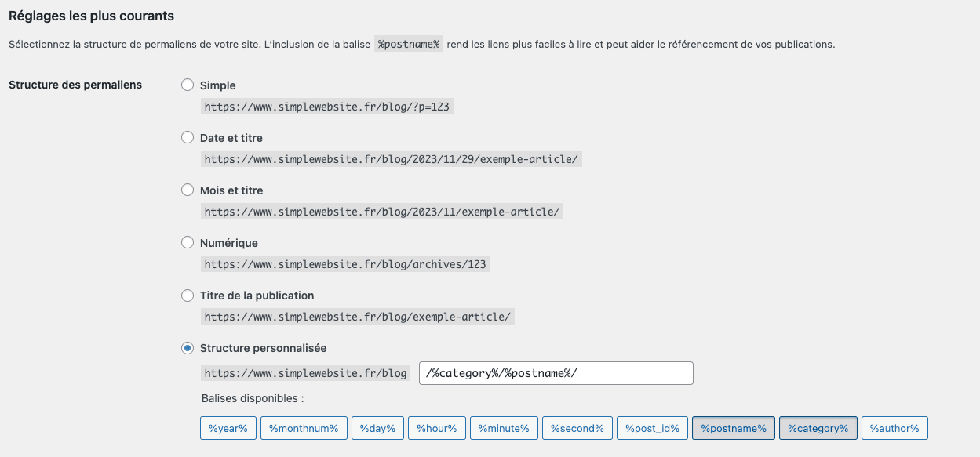Add the %monthnum% tag button
Viewport: 980px width, 457px height.
click(304, 428)
